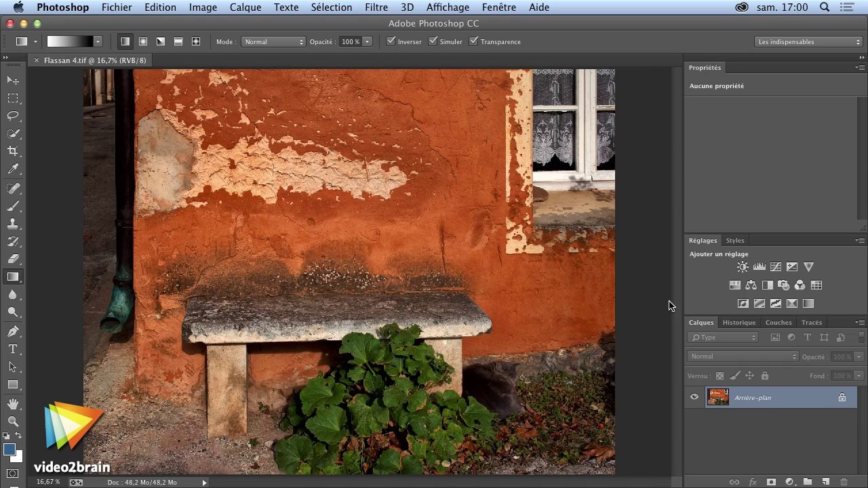Image resolution: width=868 pixels, height=488 pixels.
Task: Select the Move tool
Action: click(x=13, y=80)
